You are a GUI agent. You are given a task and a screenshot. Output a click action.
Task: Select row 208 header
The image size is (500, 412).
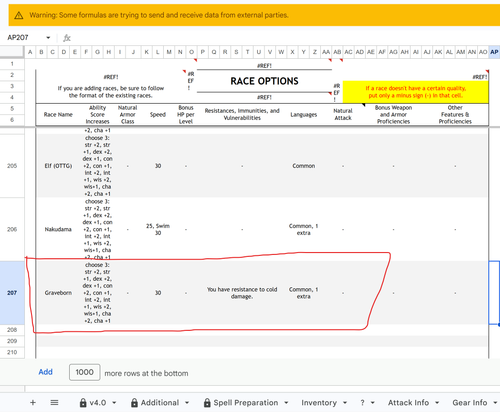(12, 330)
